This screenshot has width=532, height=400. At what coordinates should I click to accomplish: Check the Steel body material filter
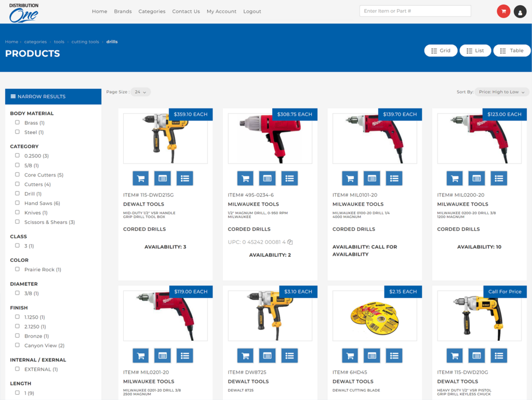17,132
